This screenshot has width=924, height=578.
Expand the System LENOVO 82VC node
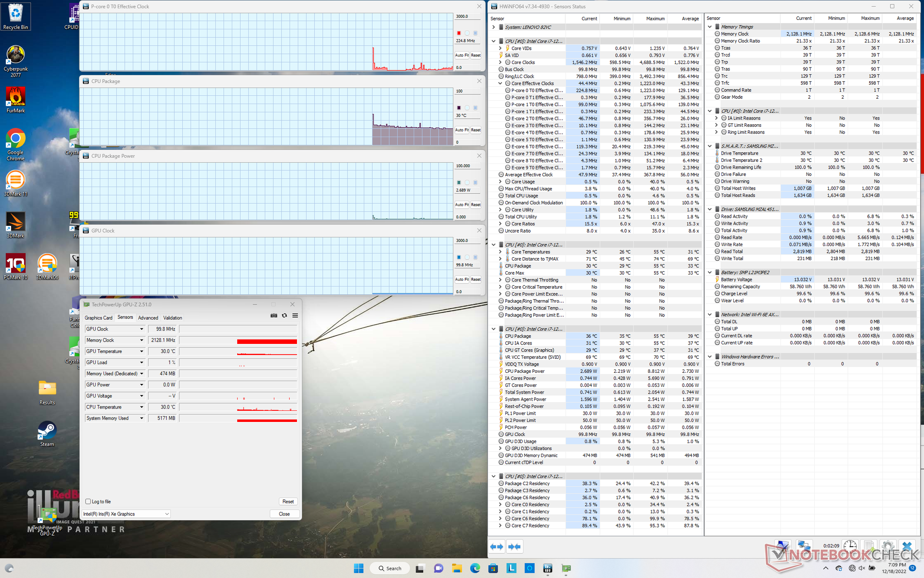coord(493,27)
